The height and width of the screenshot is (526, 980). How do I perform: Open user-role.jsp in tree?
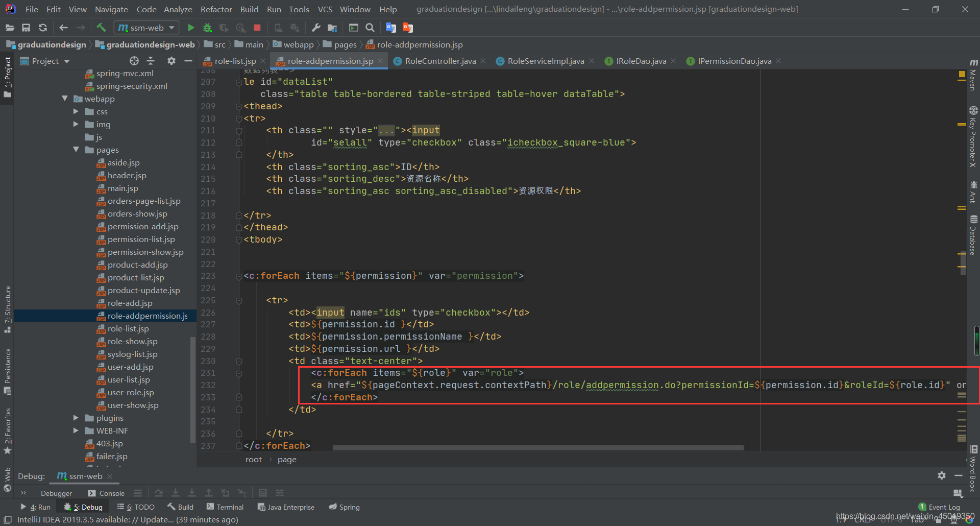coord(131,392)
